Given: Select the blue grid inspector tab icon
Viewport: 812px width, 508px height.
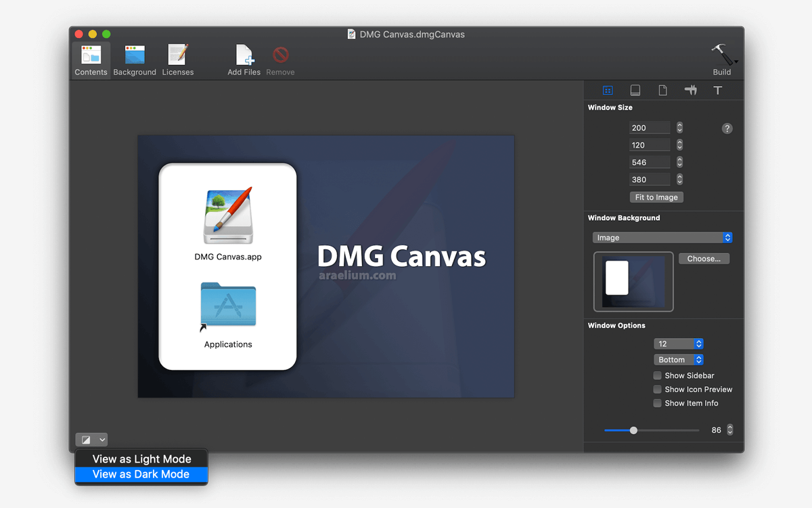Looking at the screenshot, I should [608, 90].
